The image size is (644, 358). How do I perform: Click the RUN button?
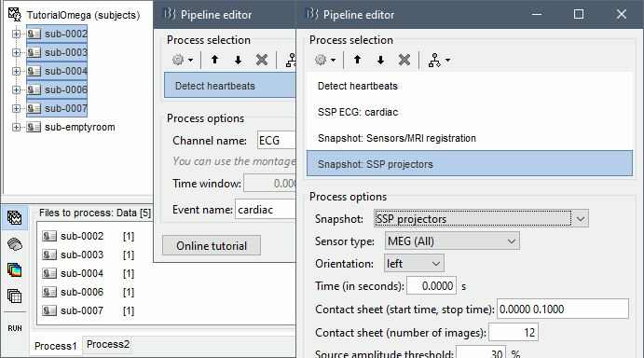coord(15,328)
